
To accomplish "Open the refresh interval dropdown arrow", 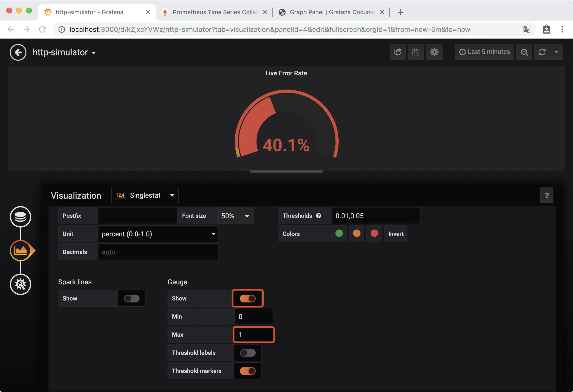I will 556,52.
